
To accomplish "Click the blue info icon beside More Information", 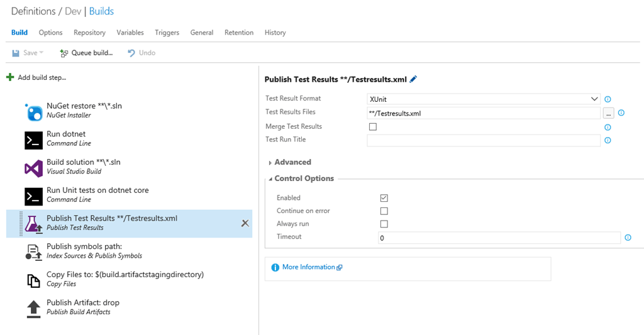I will point(275,268).
